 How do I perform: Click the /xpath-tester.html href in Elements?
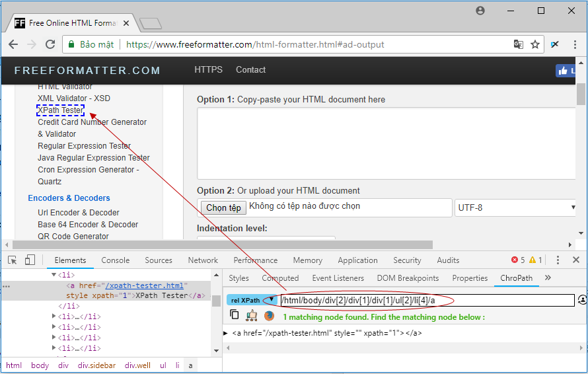[x=145, y=285]
